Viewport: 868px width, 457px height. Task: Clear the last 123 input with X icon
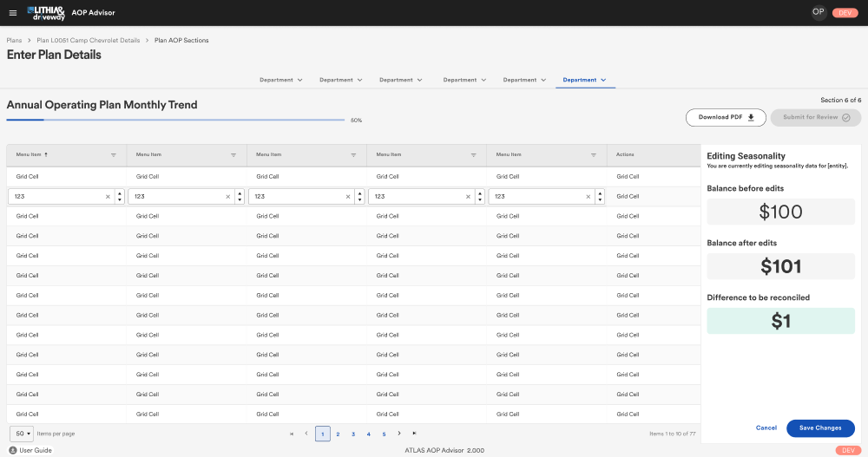[x=588, y=197]
